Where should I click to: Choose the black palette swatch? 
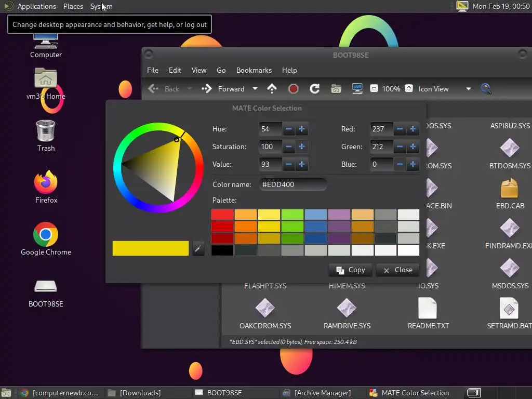tap(222, 250)
